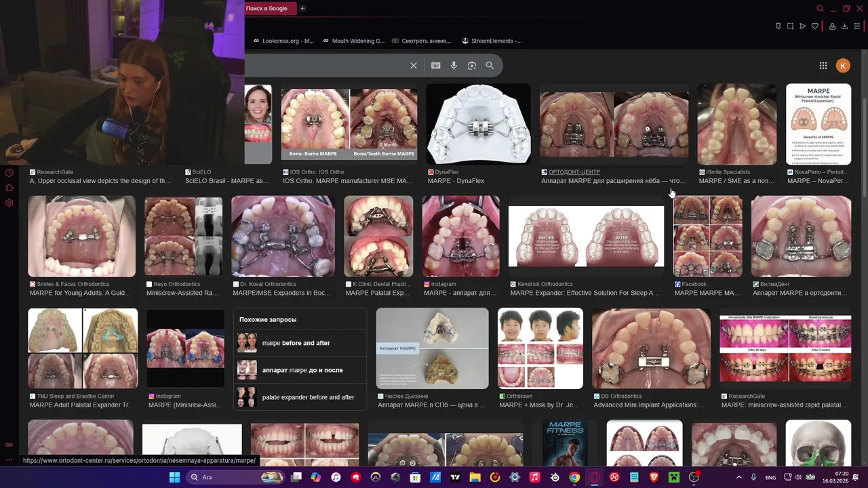Screen dimensions: 868x488
Task: Open the ВилмаДент MARPE image
Action: pos(801,237)
